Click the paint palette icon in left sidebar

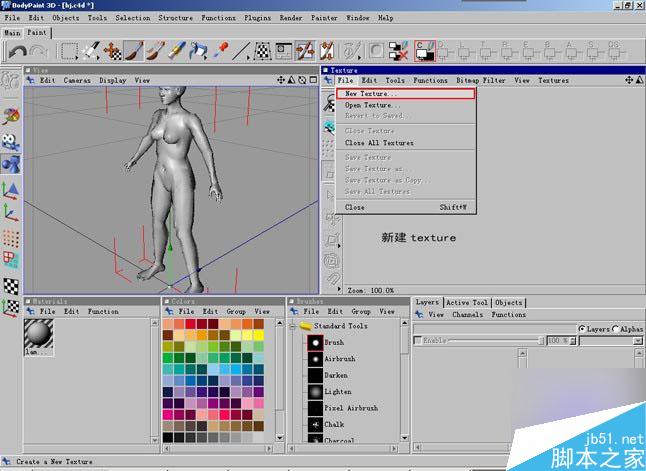coord(11,117)
